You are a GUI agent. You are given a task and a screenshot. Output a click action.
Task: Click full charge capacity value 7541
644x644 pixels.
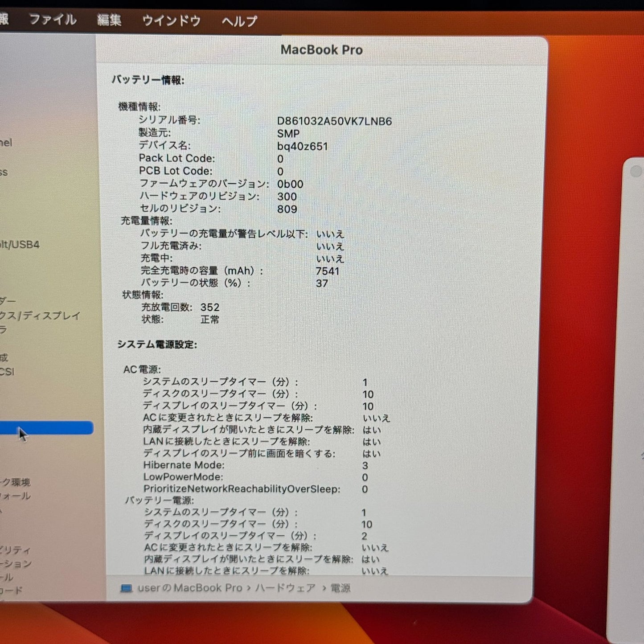(328, 271)
